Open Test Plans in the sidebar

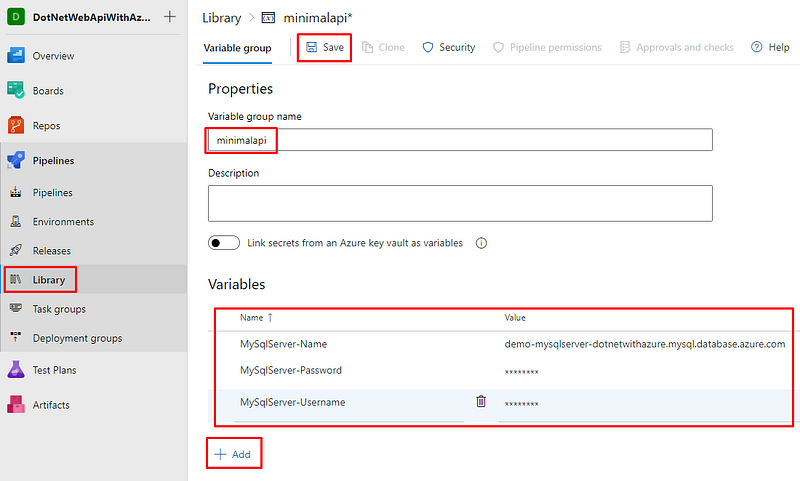(55, 370)
